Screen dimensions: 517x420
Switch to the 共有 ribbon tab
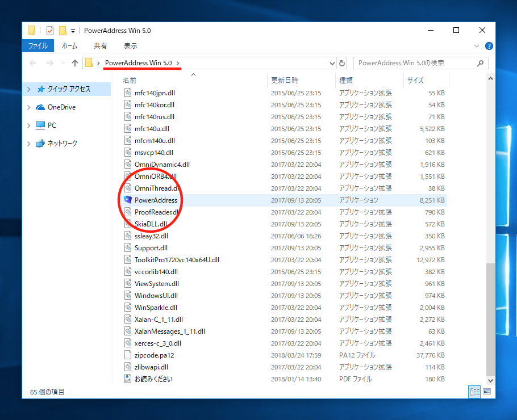pos(100,46)
